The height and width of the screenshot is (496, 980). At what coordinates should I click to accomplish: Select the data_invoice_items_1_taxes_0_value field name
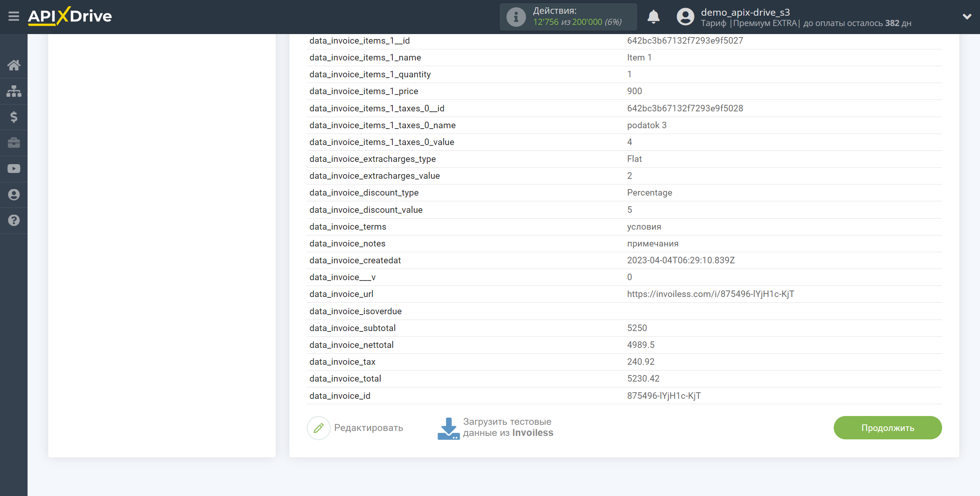(x=382, y=142)
